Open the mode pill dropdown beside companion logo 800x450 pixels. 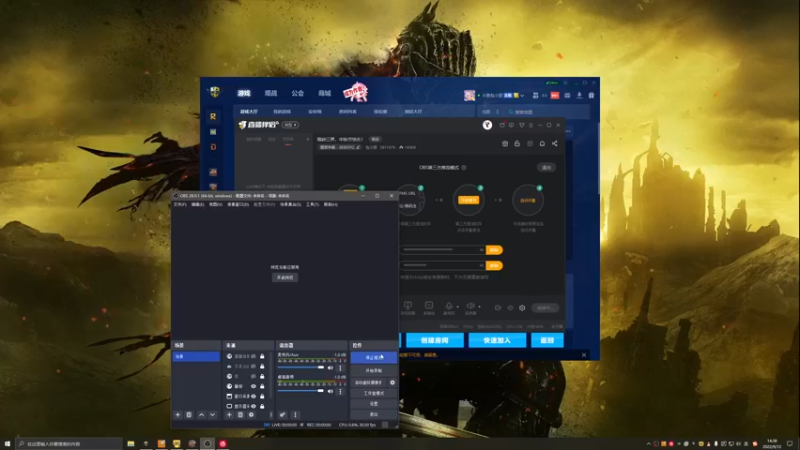click(x=290, y=125)
